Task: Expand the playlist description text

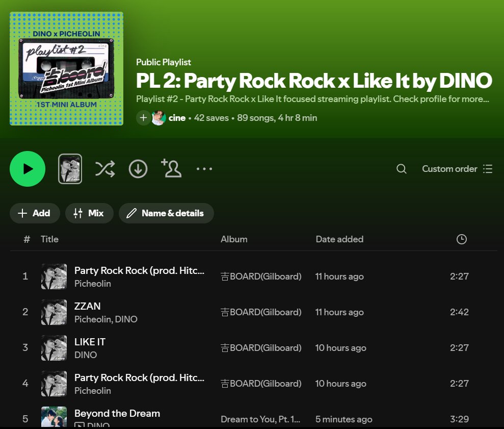Action: click(312, 99)
